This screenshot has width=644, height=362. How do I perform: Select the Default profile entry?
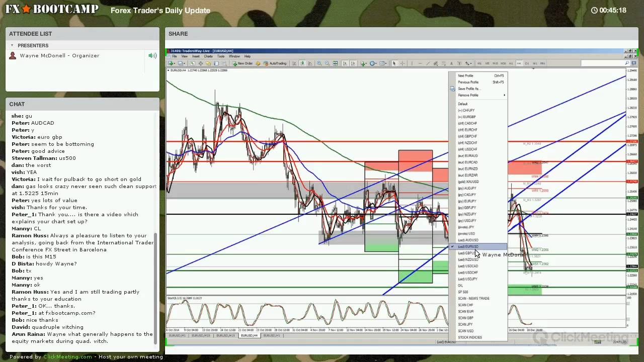tap(478, 104)
